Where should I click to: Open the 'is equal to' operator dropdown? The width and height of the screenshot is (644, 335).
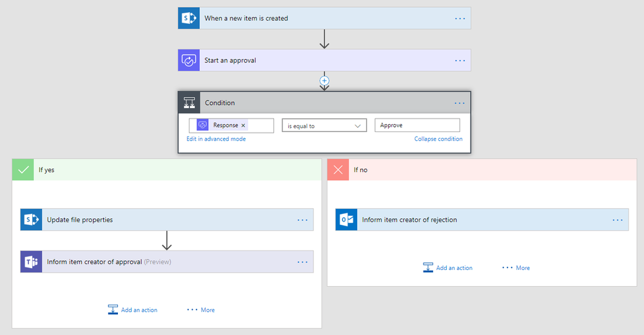(x=324, y=126)
